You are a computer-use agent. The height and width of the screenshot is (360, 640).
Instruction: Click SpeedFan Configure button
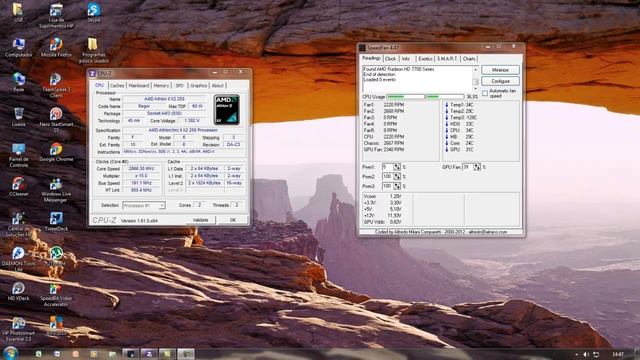(x=500, y=81)
